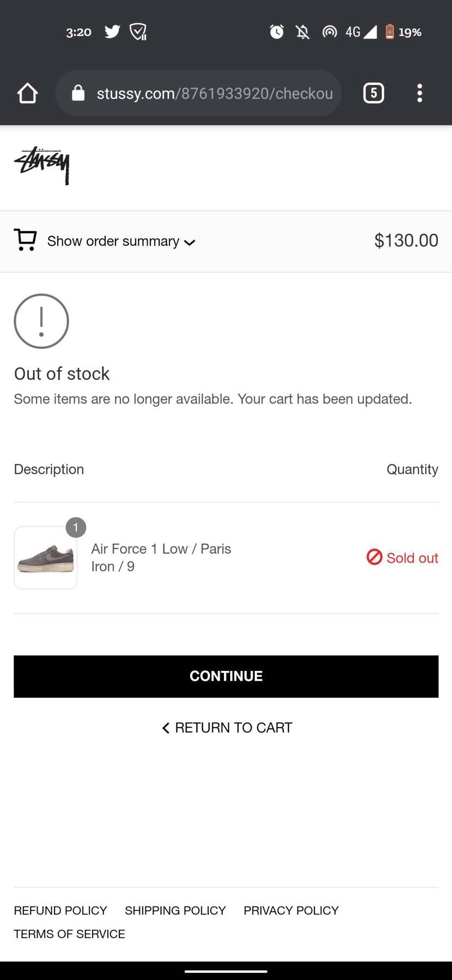The width and height of the screenshot is (452, 980).
Task: View the PRIVACY POLICY link
Action: tap(291, 910)
